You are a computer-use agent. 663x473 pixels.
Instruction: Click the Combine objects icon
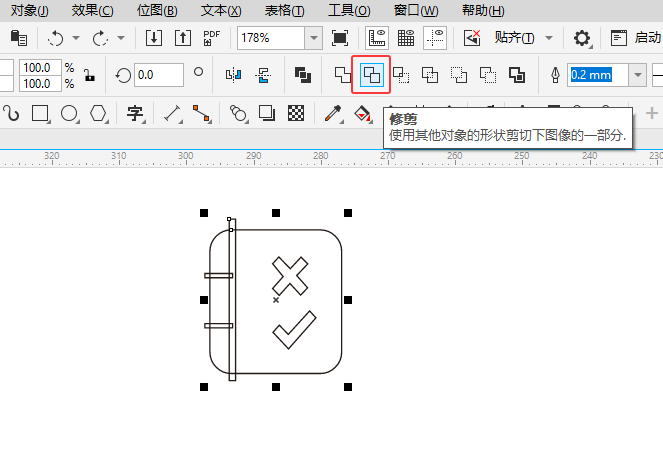[303, 75]
